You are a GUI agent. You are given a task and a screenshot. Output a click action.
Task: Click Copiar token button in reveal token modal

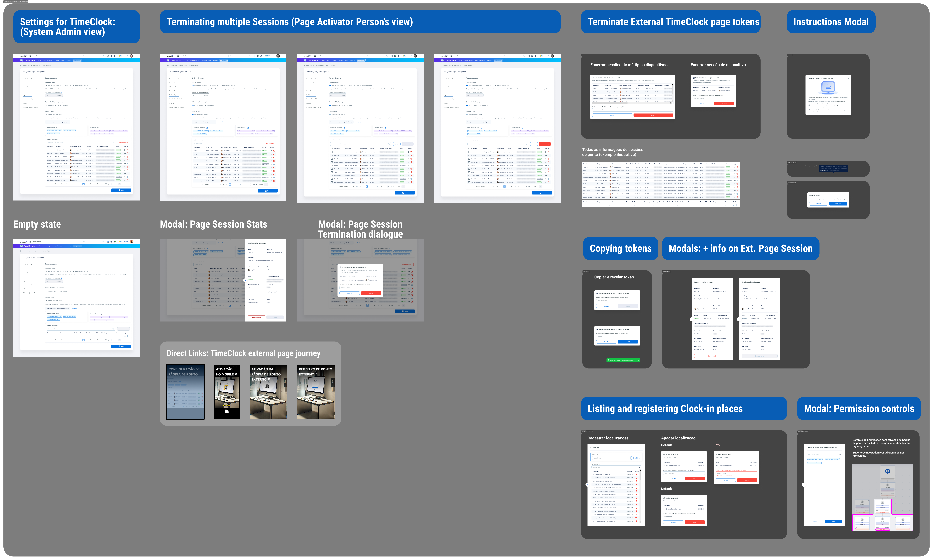click(628, 342)
